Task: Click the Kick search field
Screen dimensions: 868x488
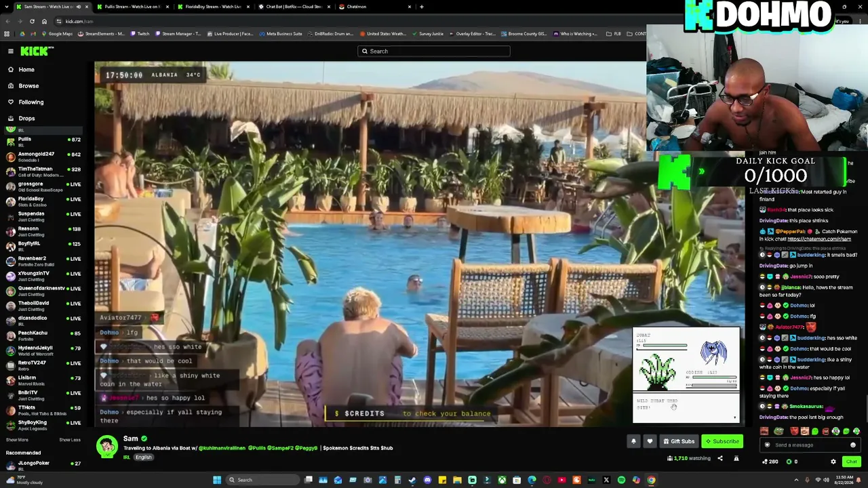Action: [434, 51]
